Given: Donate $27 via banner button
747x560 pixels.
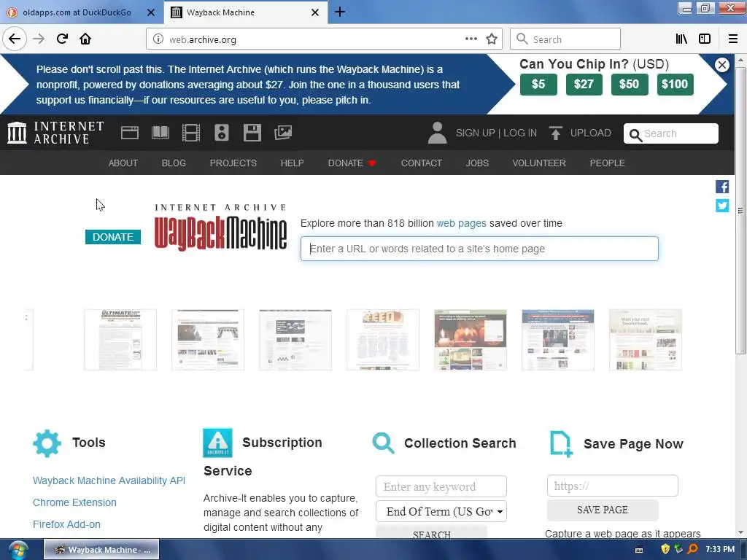Looking at the screenshot, I should coord(584,85).
